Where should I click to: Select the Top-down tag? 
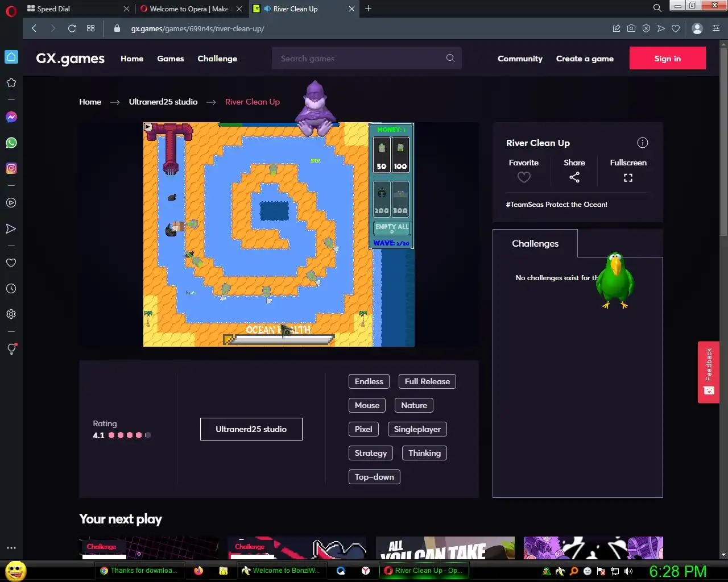pos(374,477)
